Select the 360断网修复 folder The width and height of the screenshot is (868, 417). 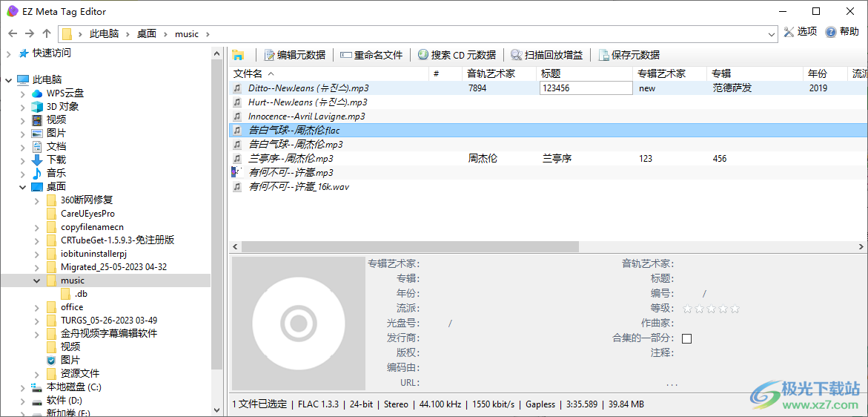(x=87, y=200)
